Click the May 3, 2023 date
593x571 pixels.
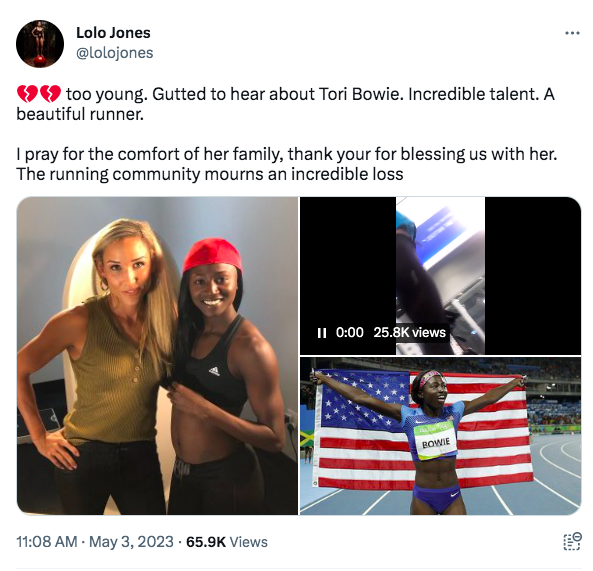click(x=131, y=542)
